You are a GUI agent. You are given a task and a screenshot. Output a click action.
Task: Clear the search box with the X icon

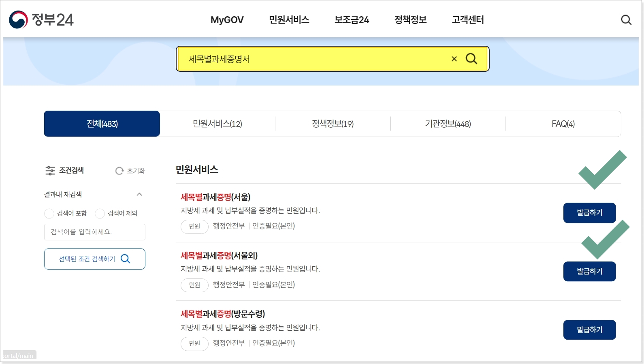(454, 59)
